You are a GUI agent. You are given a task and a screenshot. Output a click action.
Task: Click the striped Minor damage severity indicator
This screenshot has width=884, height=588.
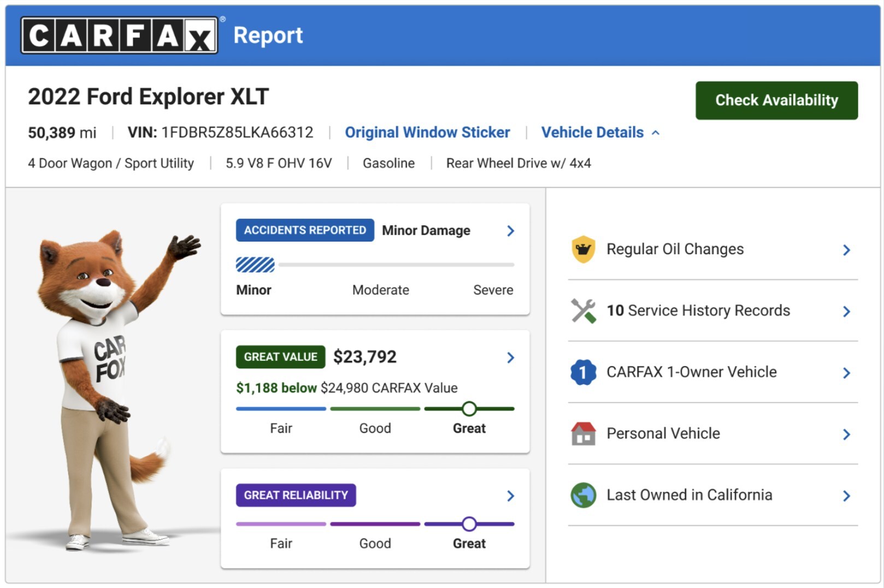[255, 265]
